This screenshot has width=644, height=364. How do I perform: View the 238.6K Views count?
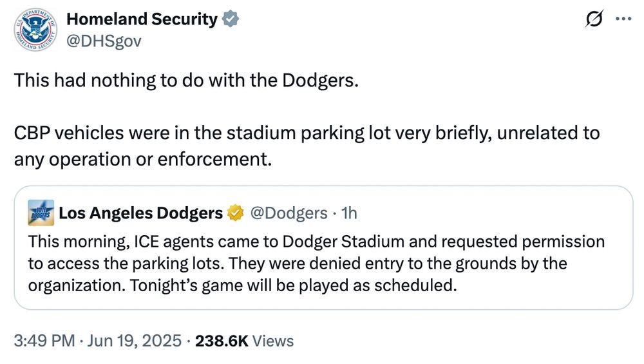244,341
